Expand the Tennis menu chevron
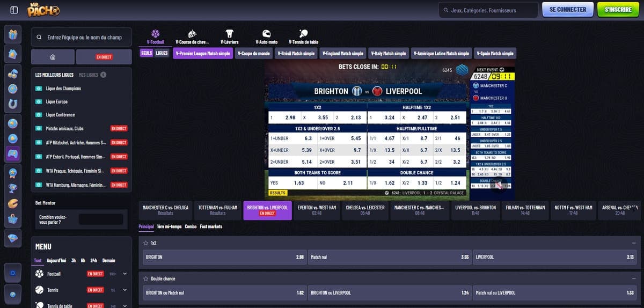The height and width of the screenshot is (308, 644). (125, 290)
